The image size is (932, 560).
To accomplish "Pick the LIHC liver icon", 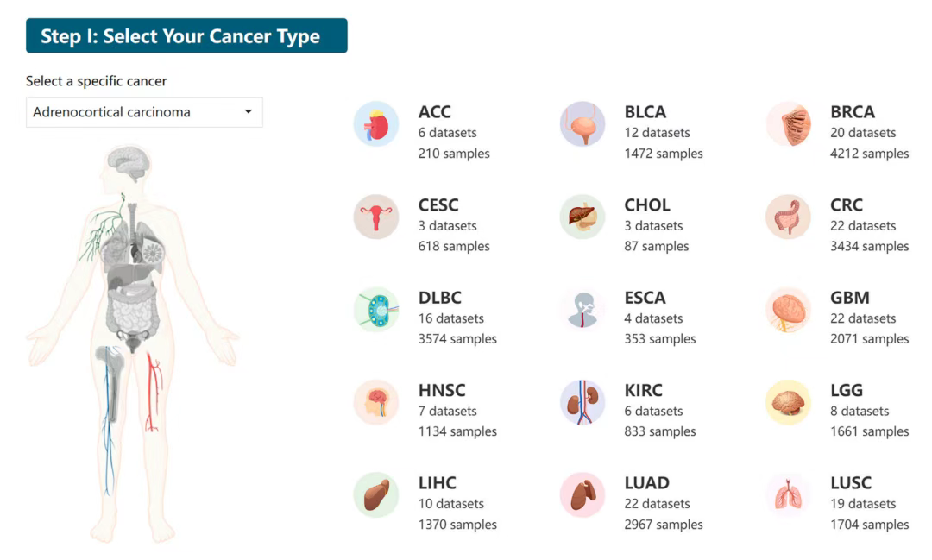I will click(x=376, y=494).
